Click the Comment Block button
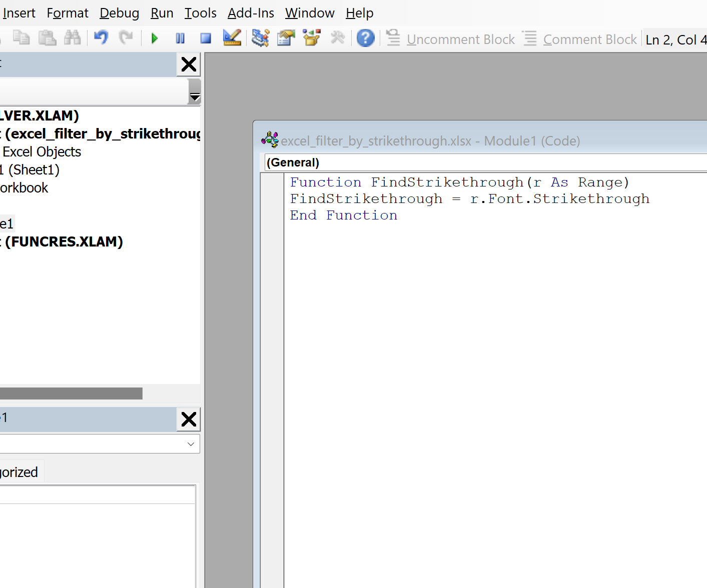Viewport: 707px width, 588px height. (582, 39)
